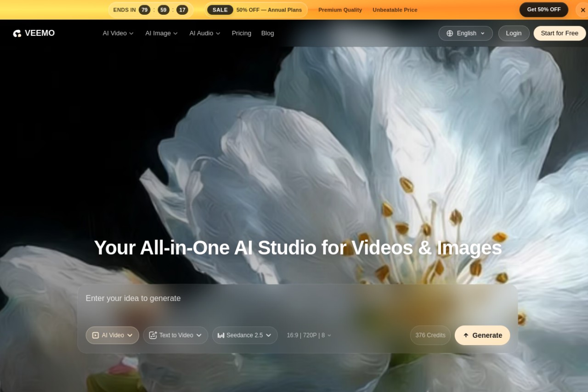Click the Login button

(514, 33)
